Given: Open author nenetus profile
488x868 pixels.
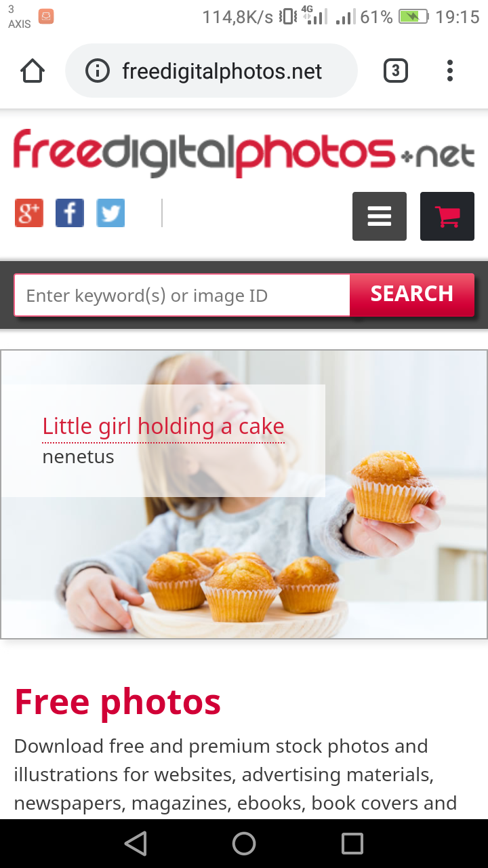Looking at the screenshot, I should (x=78, y=456).
